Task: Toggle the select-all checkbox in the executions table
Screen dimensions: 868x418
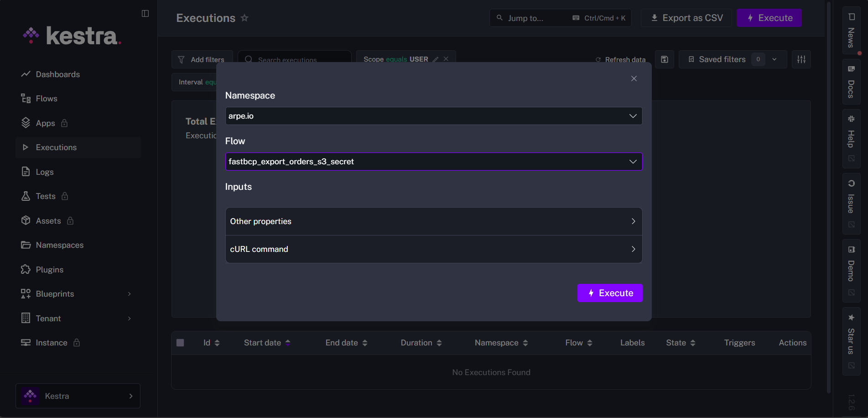Action: (180, 342)
